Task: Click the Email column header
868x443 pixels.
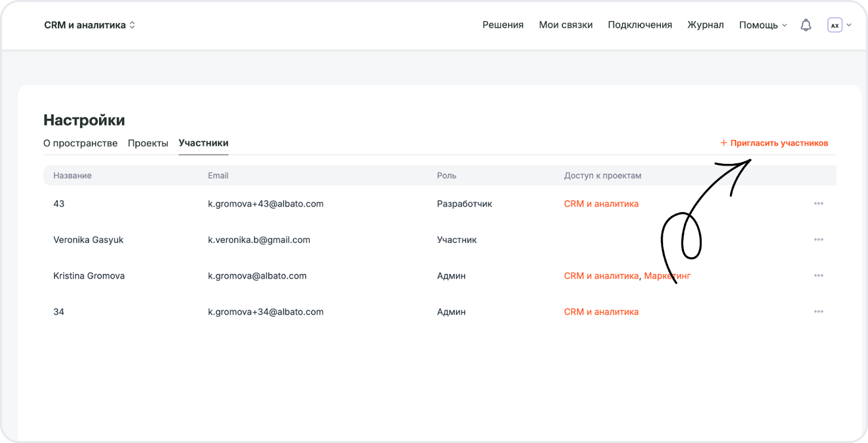Action: (218, 175)
